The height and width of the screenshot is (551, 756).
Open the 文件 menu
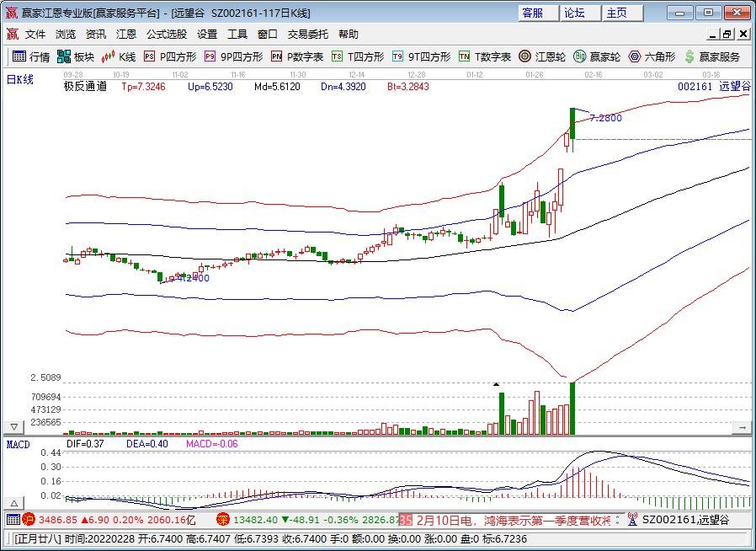[35, 35]
